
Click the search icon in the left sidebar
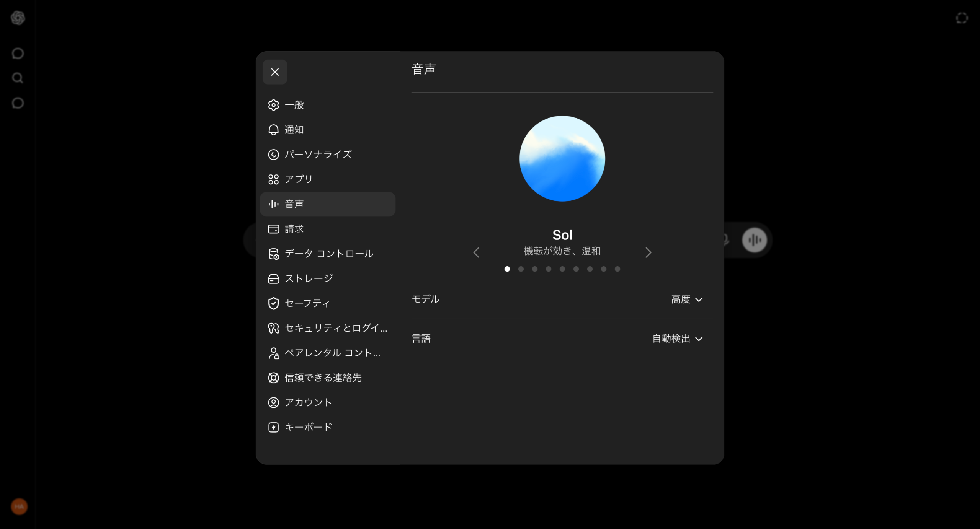tap(18, 78)
